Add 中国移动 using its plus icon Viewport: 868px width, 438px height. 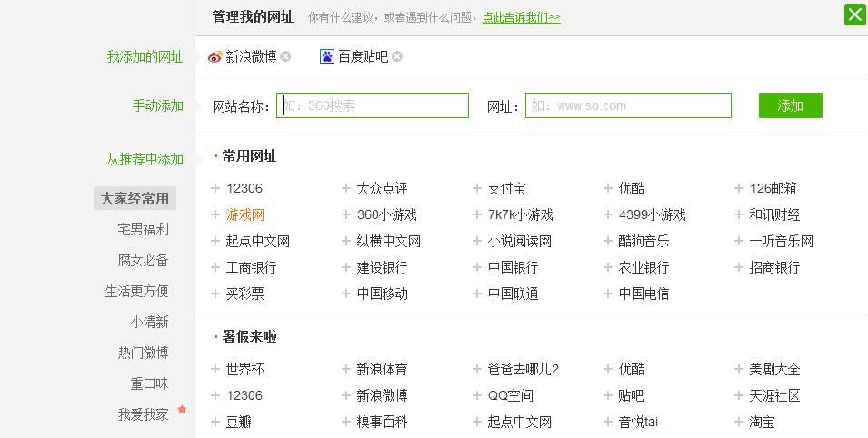click(346, 294)
